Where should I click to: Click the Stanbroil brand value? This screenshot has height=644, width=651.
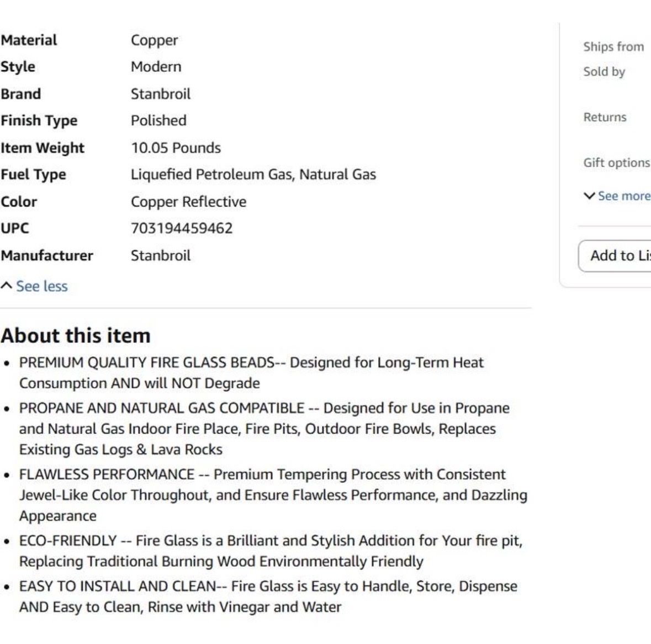click(161, 94)
